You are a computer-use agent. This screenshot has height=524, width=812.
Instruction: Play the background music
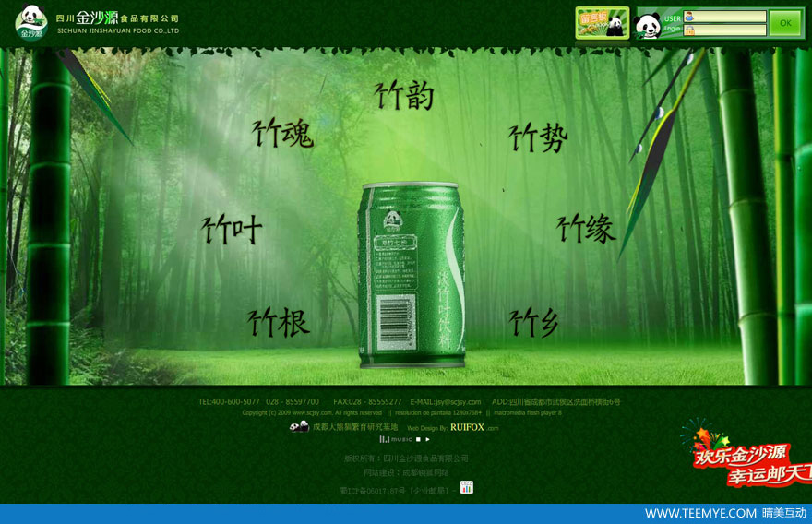tap(427, 439)
